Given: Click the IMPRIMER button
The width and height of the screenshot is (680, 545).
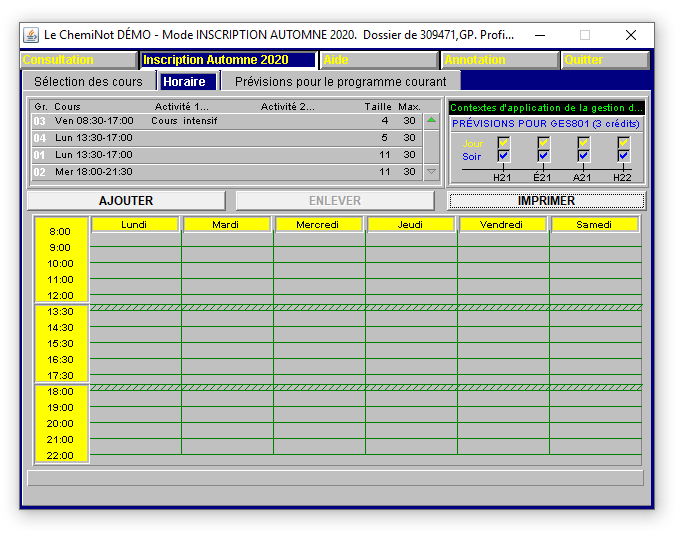Looking at the screenshot, I should [x=546, y=201].
